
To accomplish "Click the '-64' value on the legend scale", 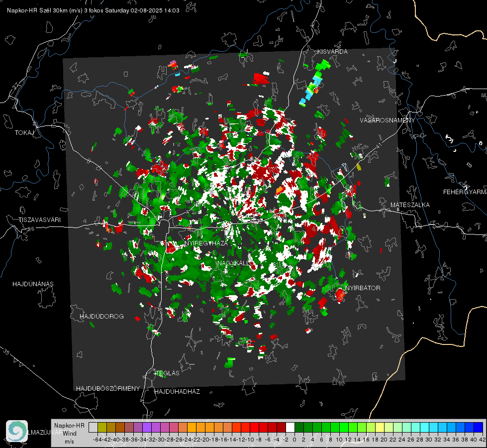I will tap(97, 440).
